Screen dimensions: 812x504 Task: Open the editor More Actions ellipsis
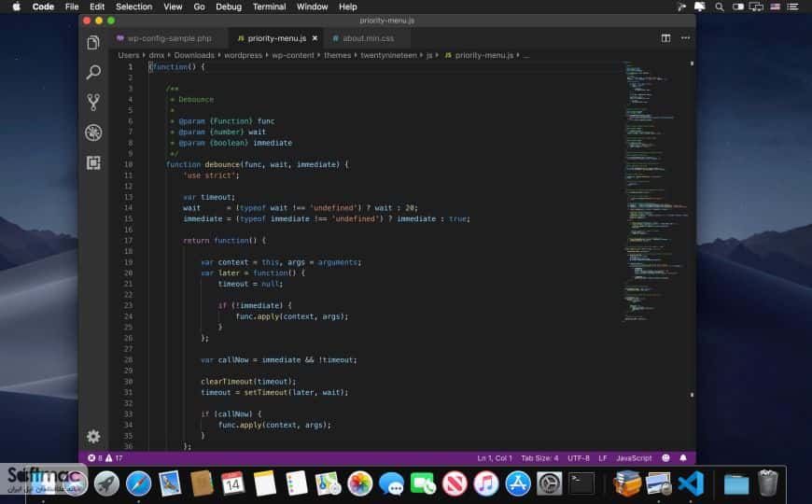685,38
